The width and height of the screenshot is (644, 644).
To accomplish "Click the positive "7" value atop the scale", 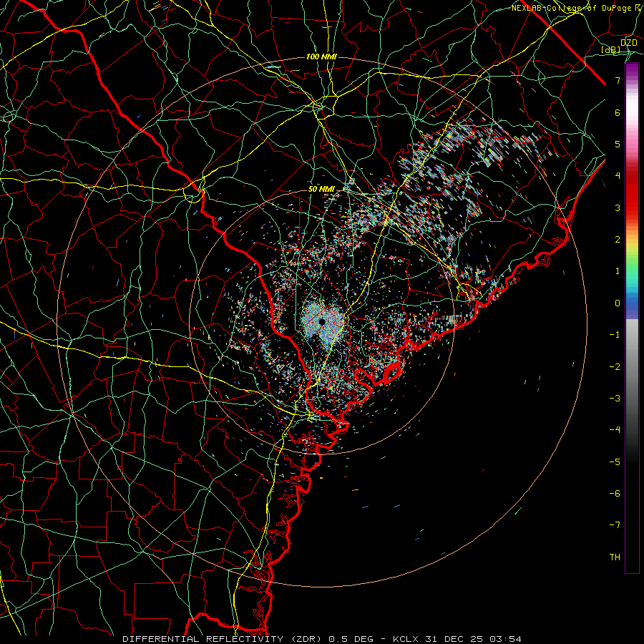I will (x=618, y=80).
